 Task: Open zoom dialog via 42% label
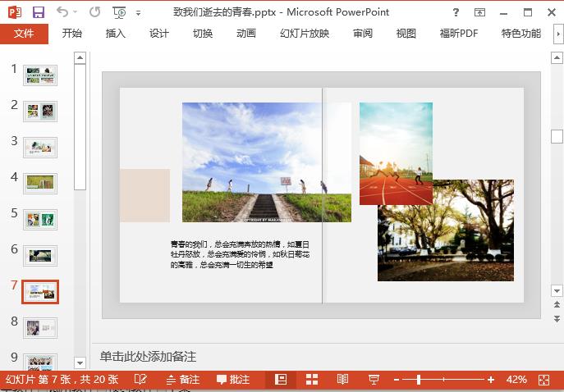coord(516,380)
